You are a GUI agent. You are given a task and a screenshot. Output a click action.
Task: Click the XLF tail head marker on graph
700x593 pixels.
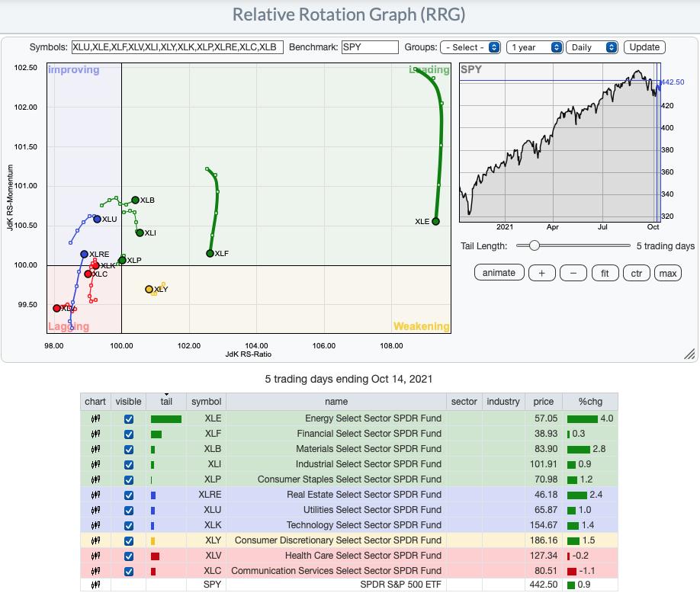tap(210, 254)
